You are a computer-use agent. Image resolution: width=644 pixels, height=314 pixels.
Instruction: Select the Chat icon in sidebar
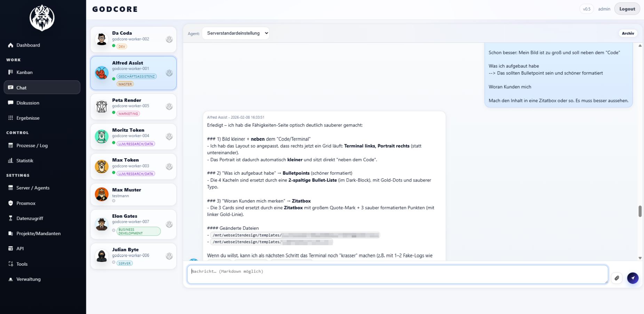click(11, 87)
